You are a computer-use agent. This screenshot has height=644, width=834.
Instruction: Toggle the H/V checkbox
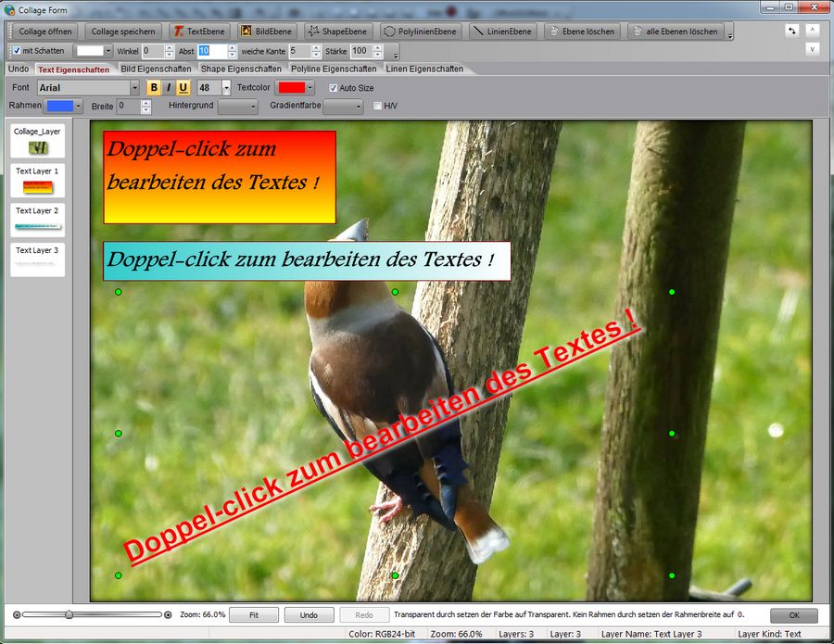(377, 106)
